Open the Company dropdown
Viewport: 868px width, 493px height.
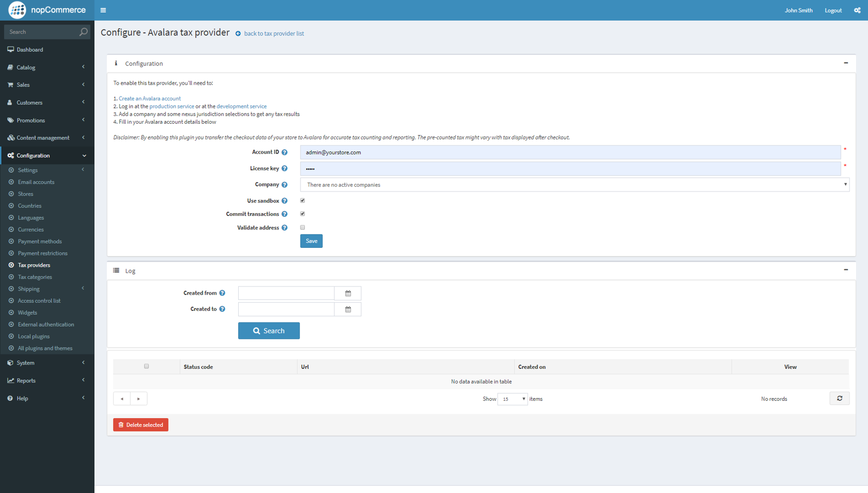(x=575, y=185)
